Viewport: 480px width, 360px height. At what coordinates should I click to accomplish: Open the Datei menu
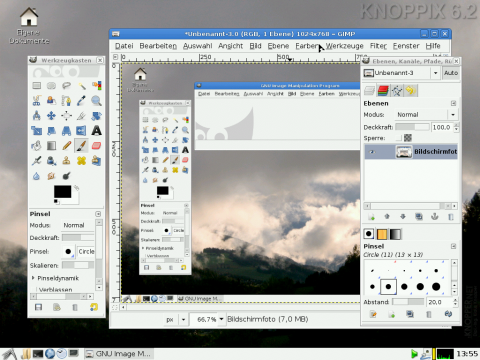(x=124, y=46)
